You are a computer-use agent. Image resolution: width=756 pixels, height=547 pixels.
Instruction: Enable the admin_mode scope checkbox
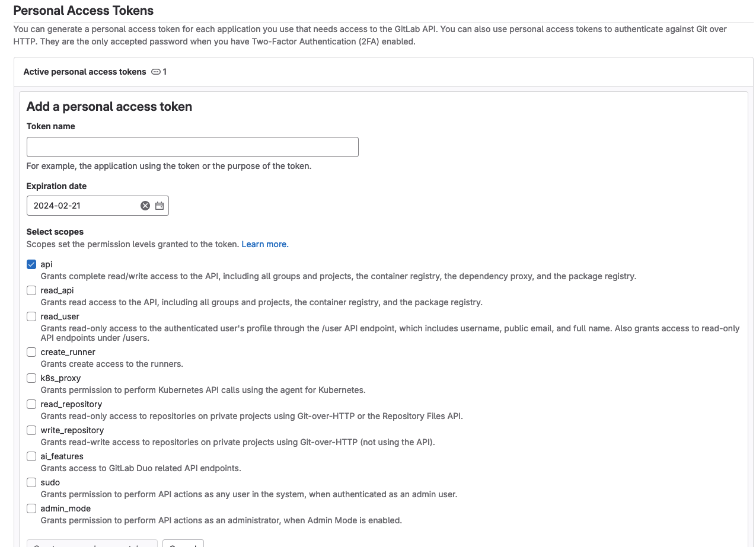tap(31, 508)
